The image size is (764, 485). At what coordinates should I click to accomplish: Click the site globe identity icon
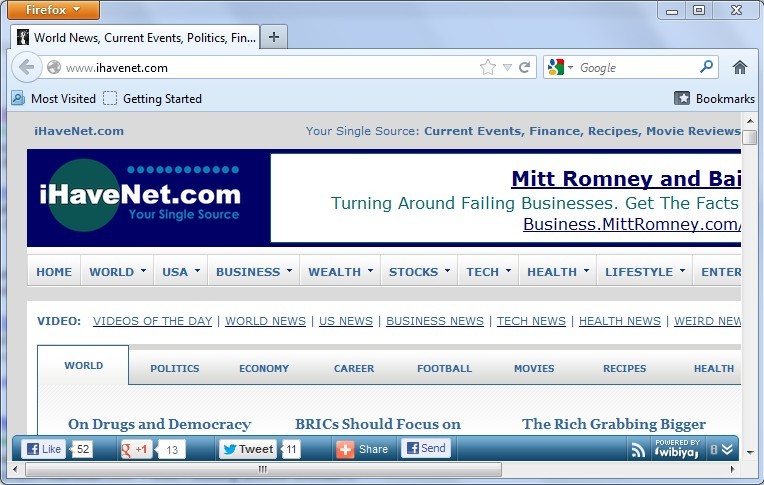(x=54, y=67)
